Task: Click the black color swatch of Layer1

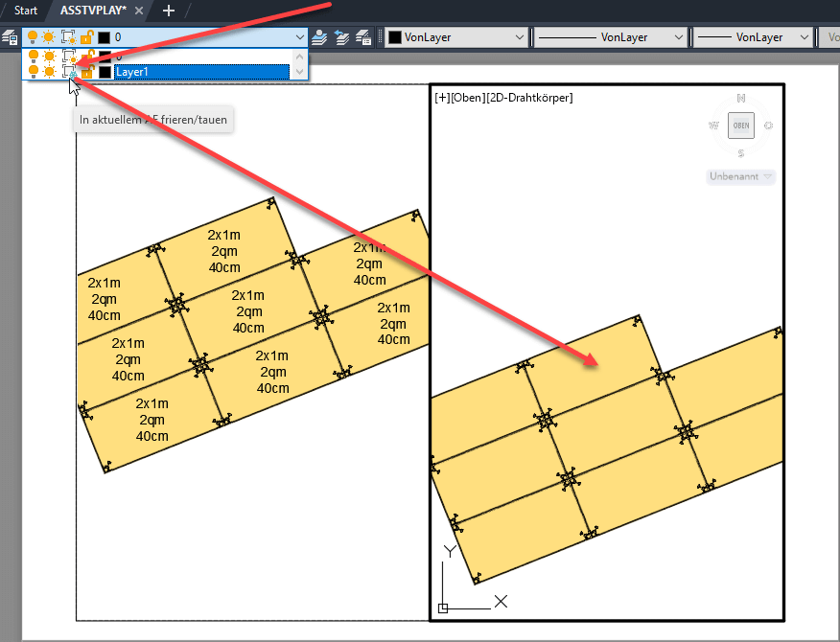Action: pos(105,71)
